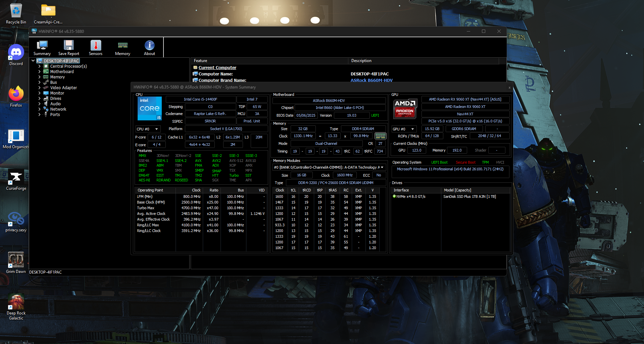This screenshot has width=644, height=344.
Task: Click the Drives tree icon
Action: (x=46, y=98)
